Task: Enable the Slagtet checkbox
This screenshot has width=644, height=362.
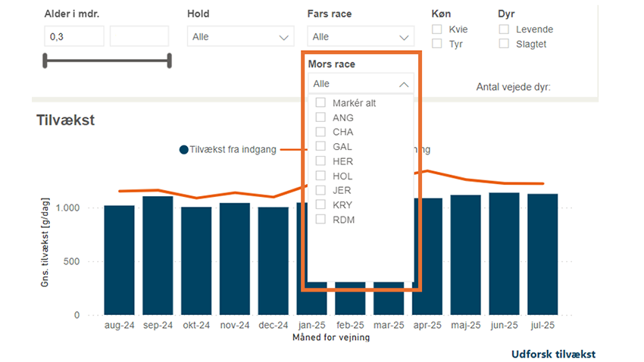Action: [x=505, y=44]
